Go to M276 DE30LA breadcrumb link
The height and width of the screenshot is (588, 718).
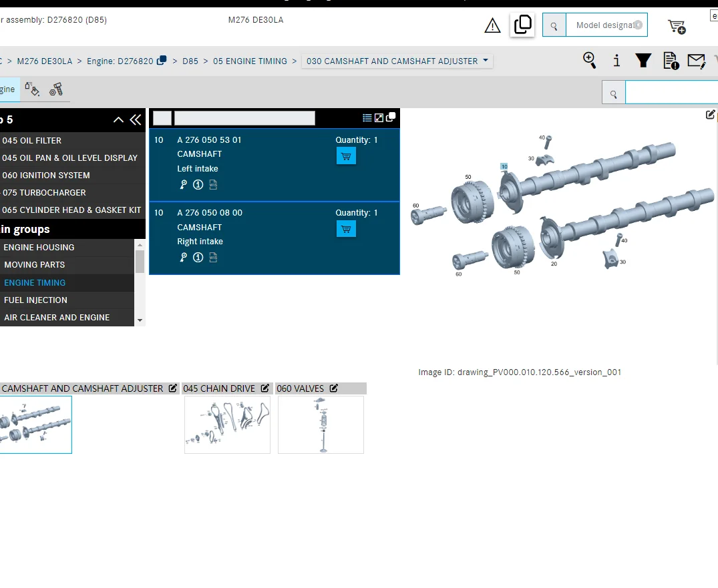(x=45, y=61)
